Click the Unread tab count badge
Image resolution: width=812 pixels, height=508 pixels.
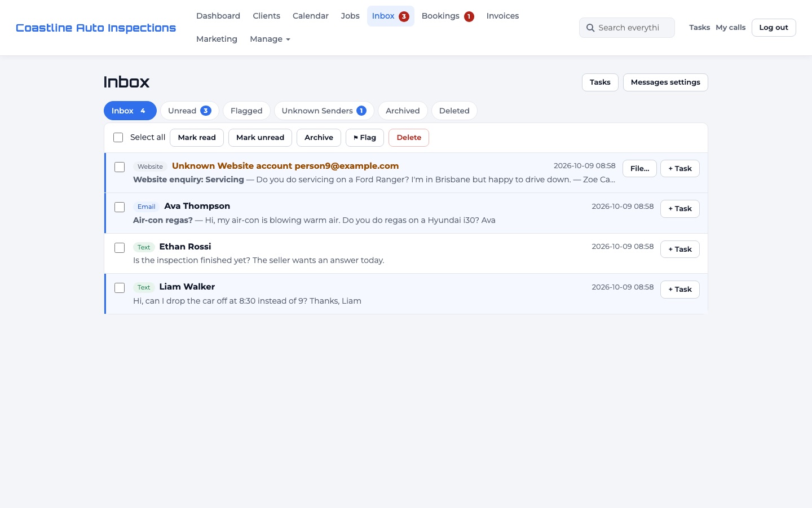pyautogui.click(x=206, y=111)
